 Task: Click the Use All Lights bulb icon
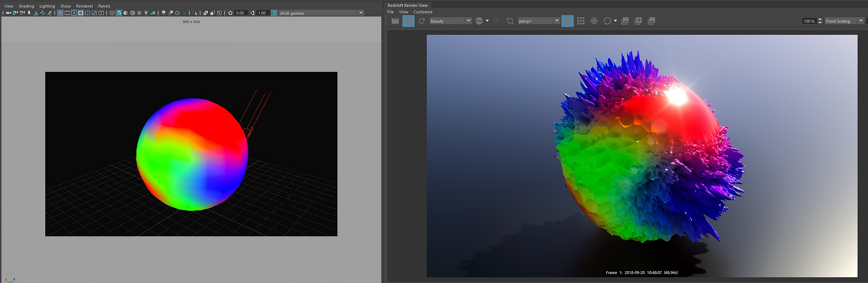[146, 13]
